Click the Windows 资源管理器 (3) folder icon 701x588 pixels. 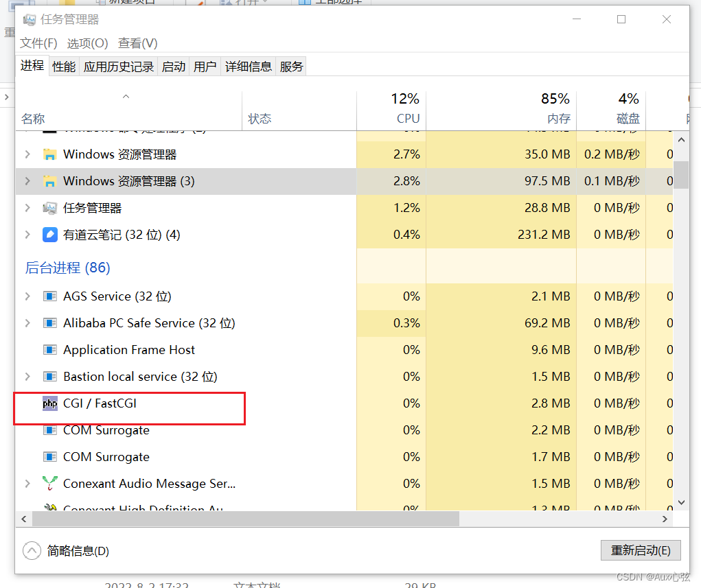click(49, 181)
